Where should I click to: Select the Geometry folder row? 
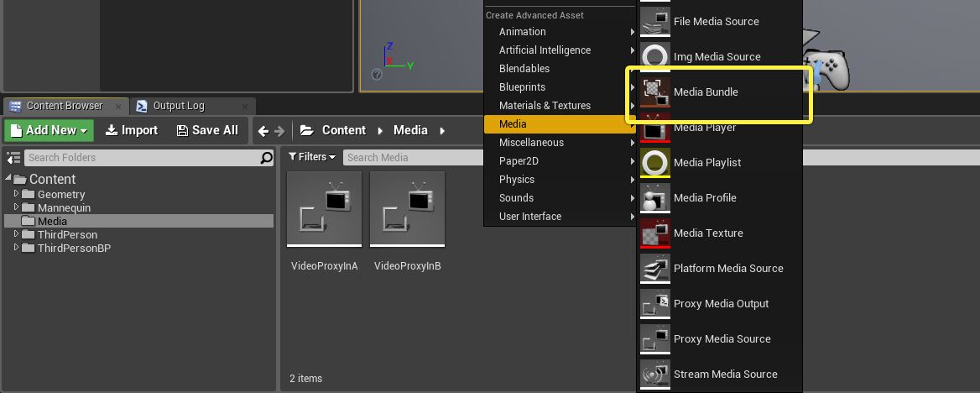point(138,194)
